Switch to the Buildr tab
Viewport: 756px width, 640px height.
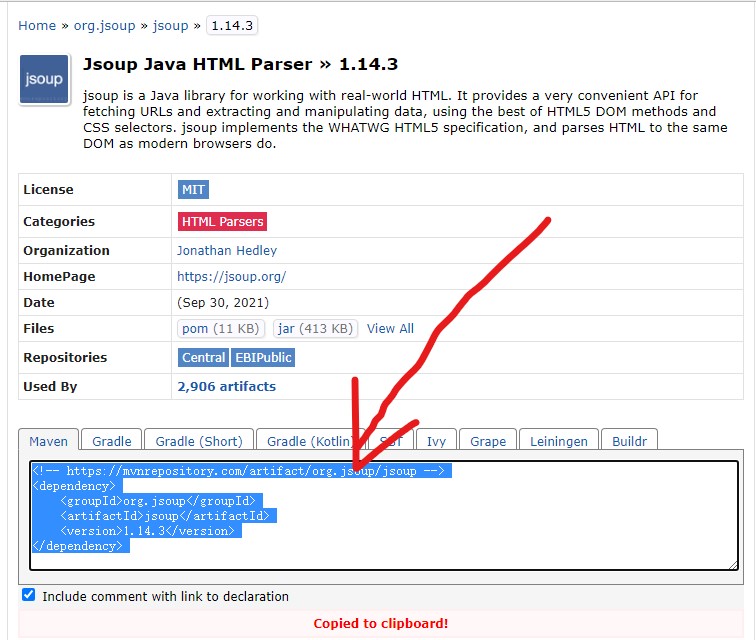pos(629,440)
